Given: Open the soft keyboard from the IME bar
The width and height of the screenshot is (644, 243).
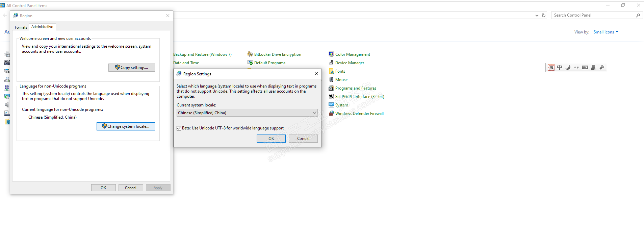Looking at the screenshot, I should coord(585,68).
